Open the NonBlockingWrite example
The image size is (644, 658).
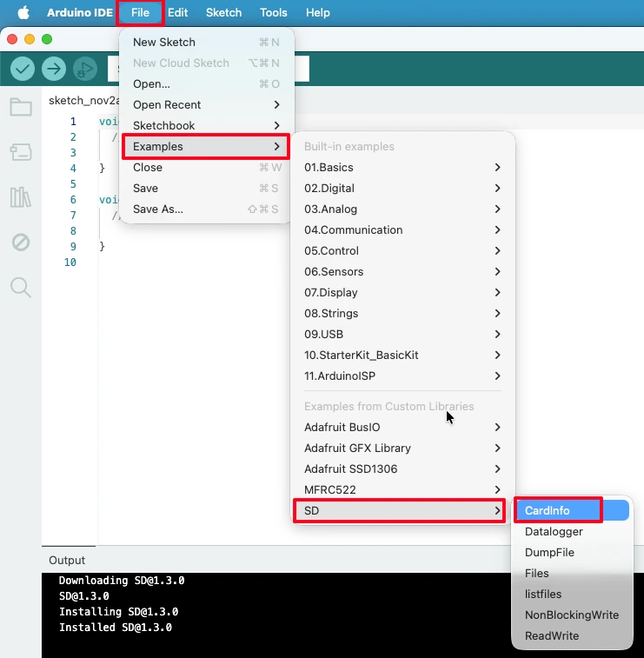[572, 615]
